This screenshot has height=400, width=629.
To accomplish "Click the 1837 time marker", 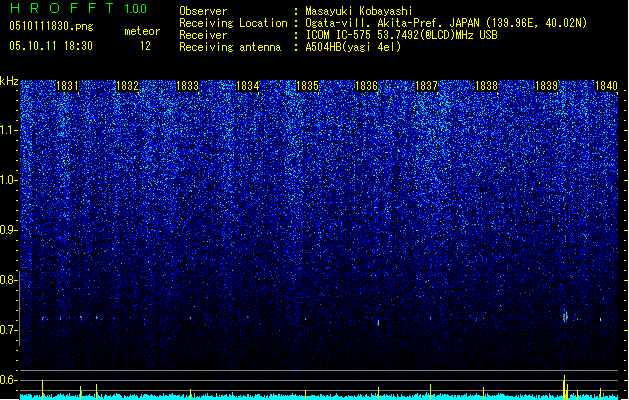I will coord(426,86).
